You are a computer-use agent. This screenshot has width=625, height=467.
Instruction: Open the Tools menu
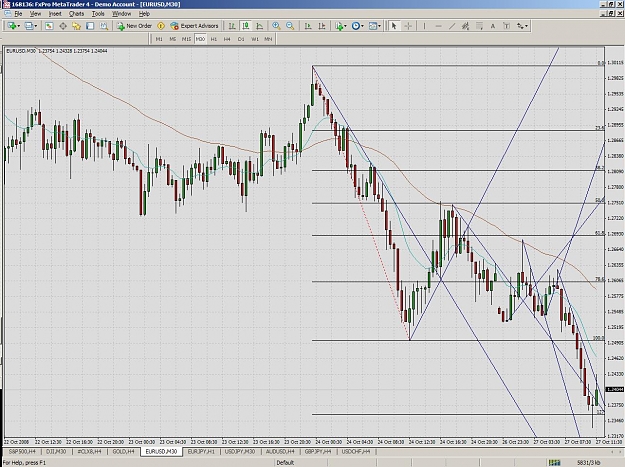(x=98, y=14)
